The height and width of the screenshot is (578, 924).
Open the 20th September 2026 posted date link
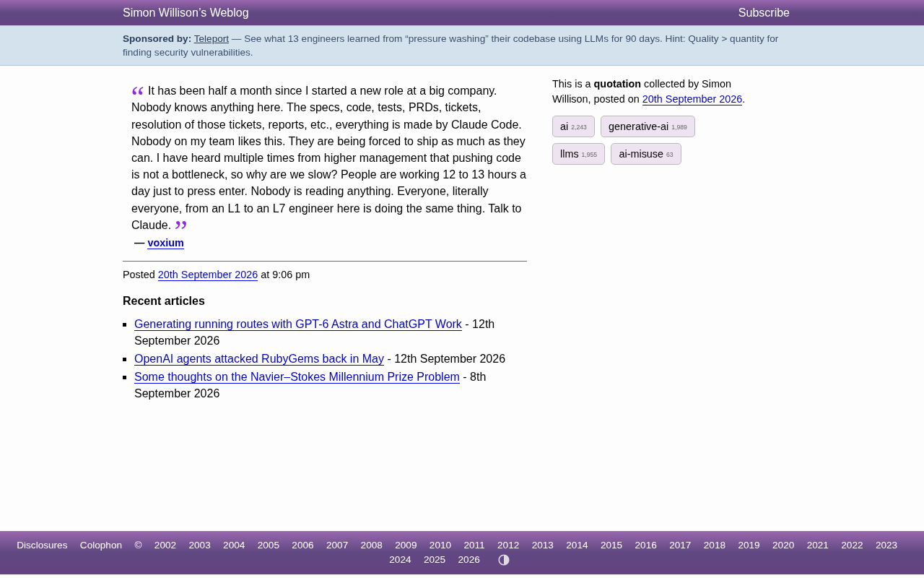[208, 275]
